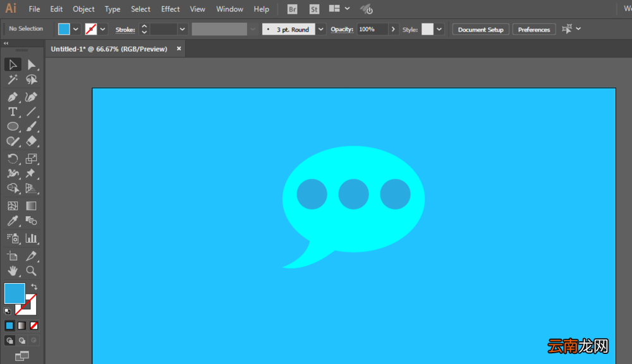Select the Curvature tool
The image size is (632, 364).
pos(31,97)
